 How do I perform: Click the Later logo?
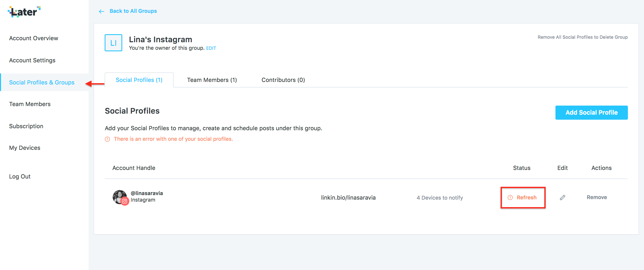coord(24,12)
